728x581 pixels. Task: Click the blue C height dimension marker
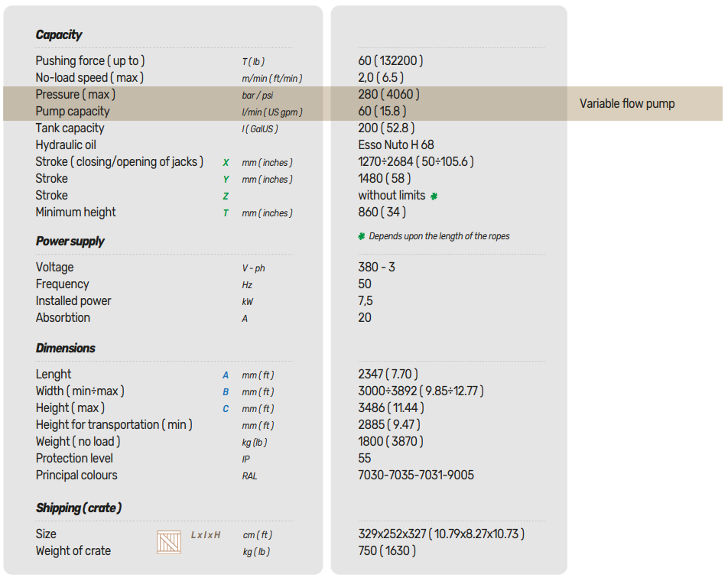(x=226, y=409)
